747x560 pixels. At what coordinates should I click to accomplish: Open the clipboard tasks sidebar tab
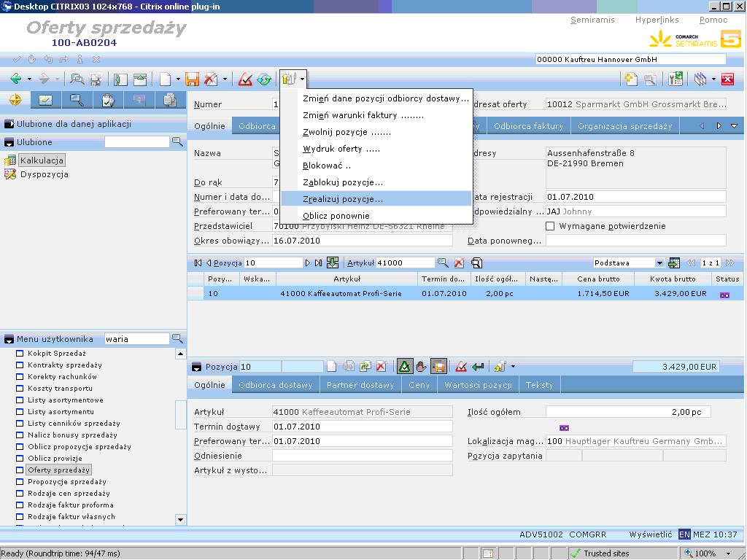[108, 100]
